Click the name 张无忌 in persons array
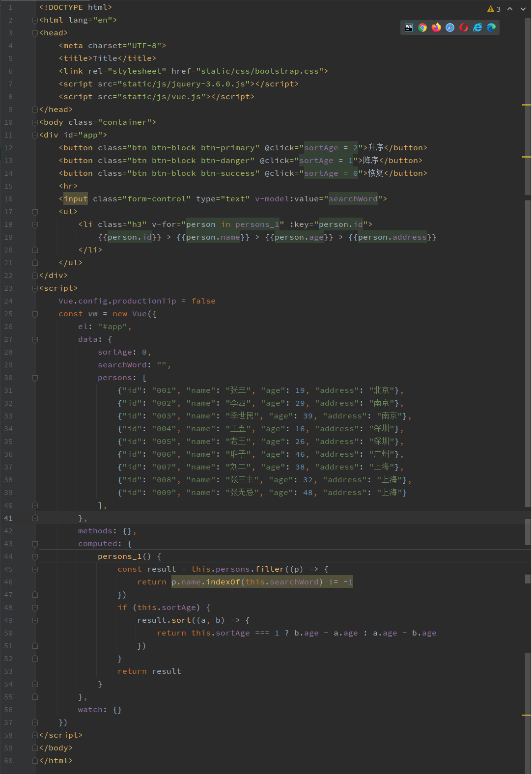The height and width of the screenshot is (774, 532). click(x=242, y=493)
